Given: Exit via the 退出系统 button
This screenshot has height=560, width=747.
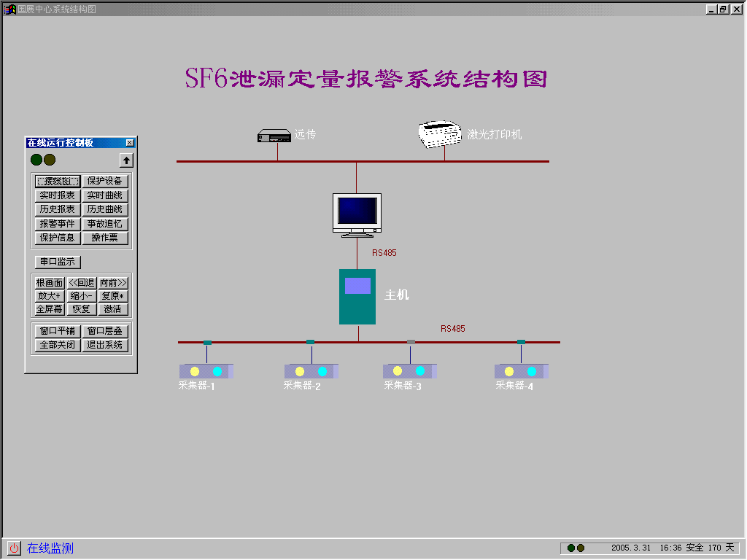Looking at the screenshot, I should coord(105,345).
